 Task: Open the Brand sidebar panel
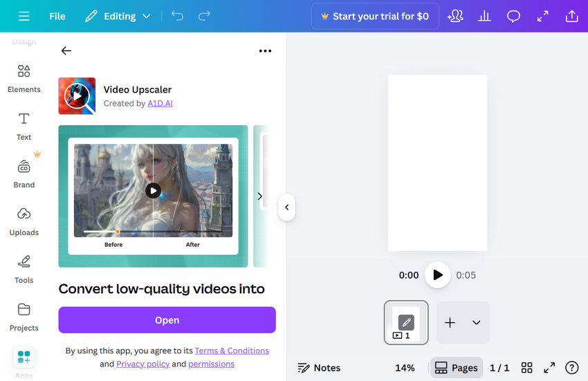(24, 174)
